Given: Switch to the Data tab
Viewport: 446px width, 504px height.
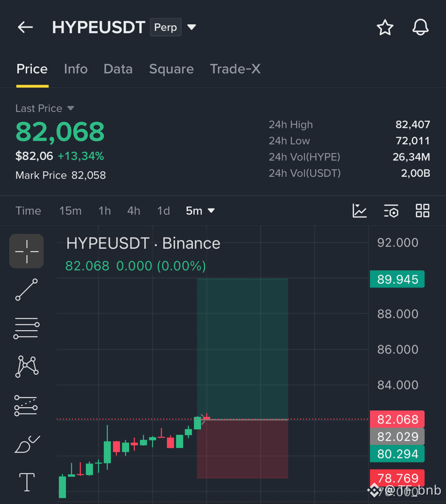Looking at the screenshot, I should point(118,69).
